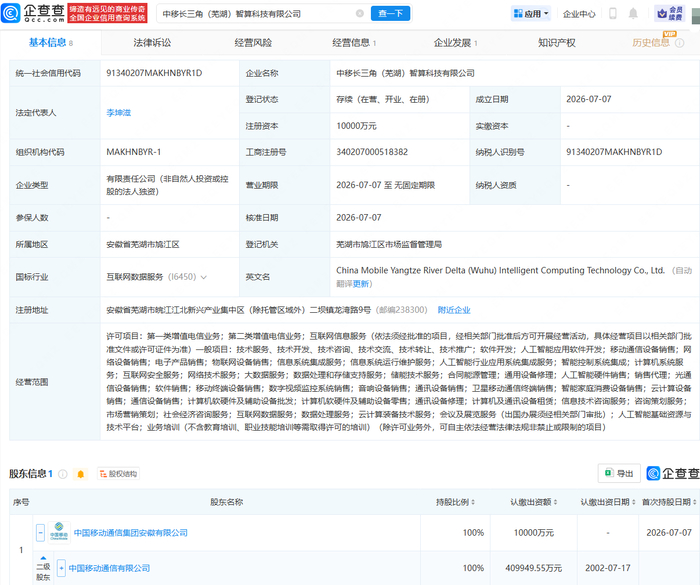
Task: Click 更新 link for English name
Action: 361,284
